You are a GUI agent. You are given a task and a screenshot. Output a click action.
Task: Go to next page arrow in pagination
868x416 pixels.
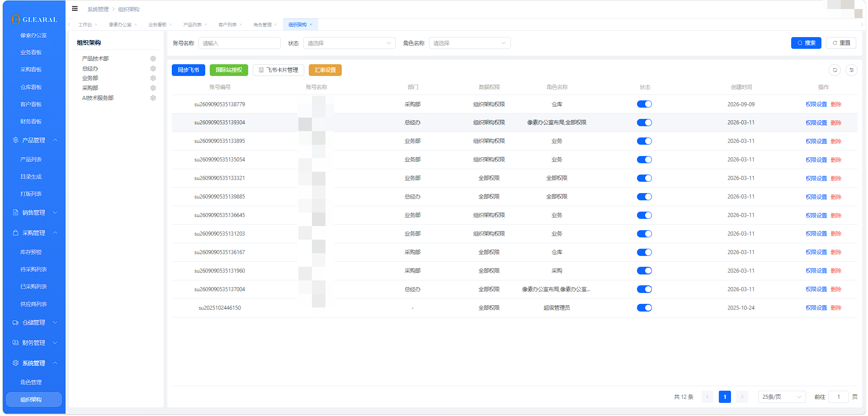[x=742, y=397]
